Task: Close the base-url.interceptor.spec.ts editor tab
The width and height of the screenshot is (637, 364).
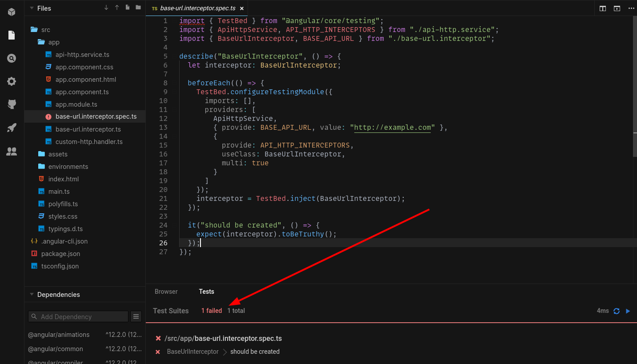Action: tap(241, 8)
